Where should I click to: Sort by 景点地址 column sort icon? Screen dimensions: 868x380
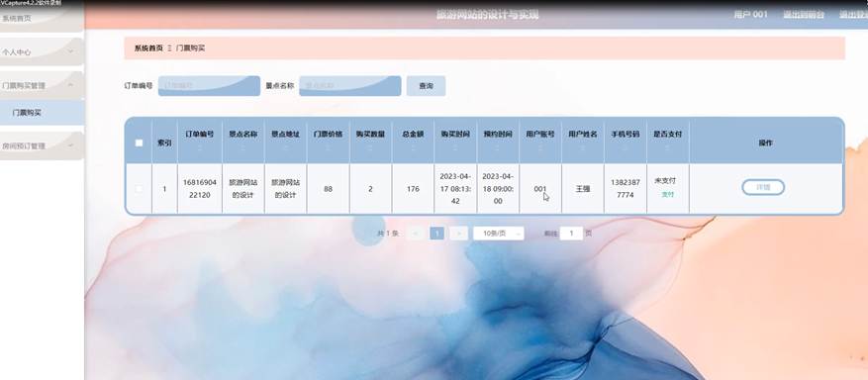(285, 148)
